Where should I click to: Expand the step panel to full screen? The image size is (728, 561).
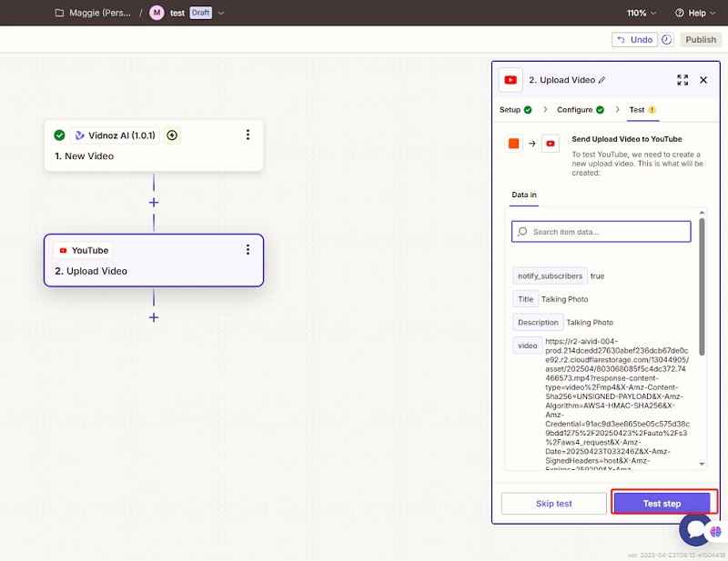click(682, 80)
